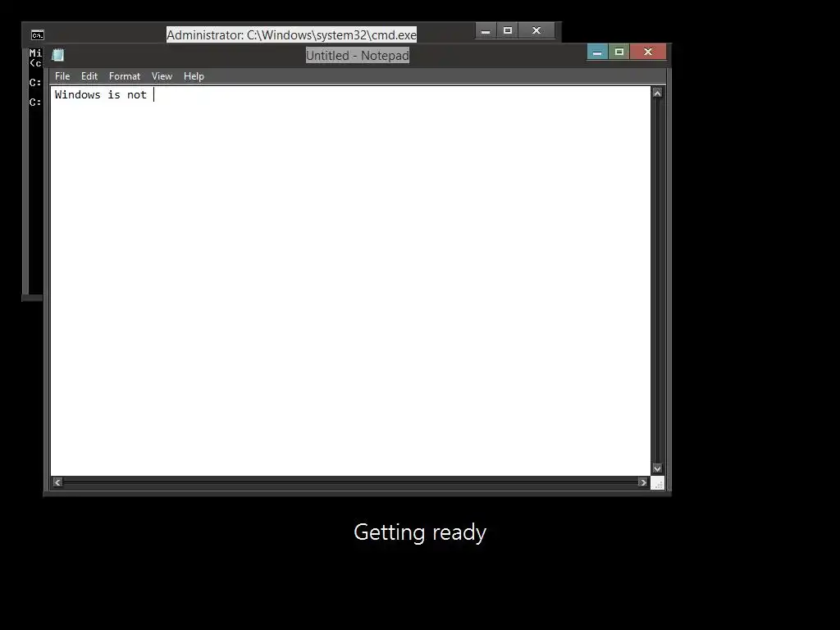Screen dimensions: 840x630
Task: Click Notepad vertical scrollbar down arrow
Action: [x=657, y=468]
